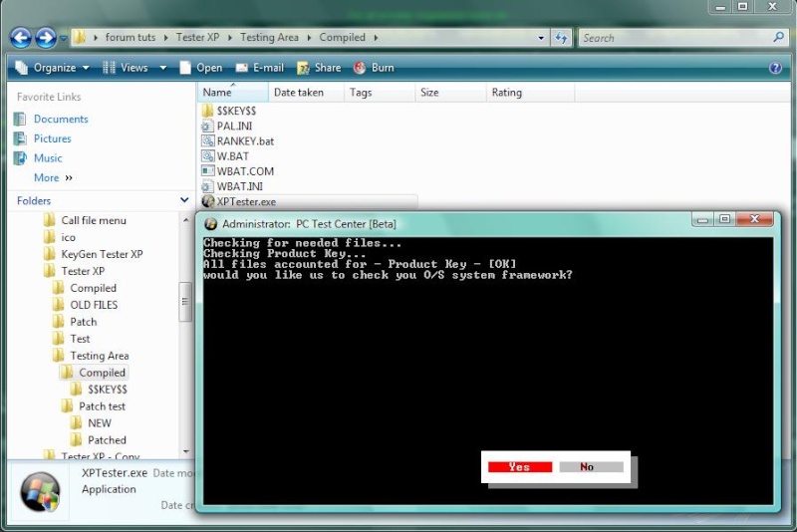Viewport: 797px width, 532px height.
Task: Close the PC Test Center window
Action: (x=755, y=219)
